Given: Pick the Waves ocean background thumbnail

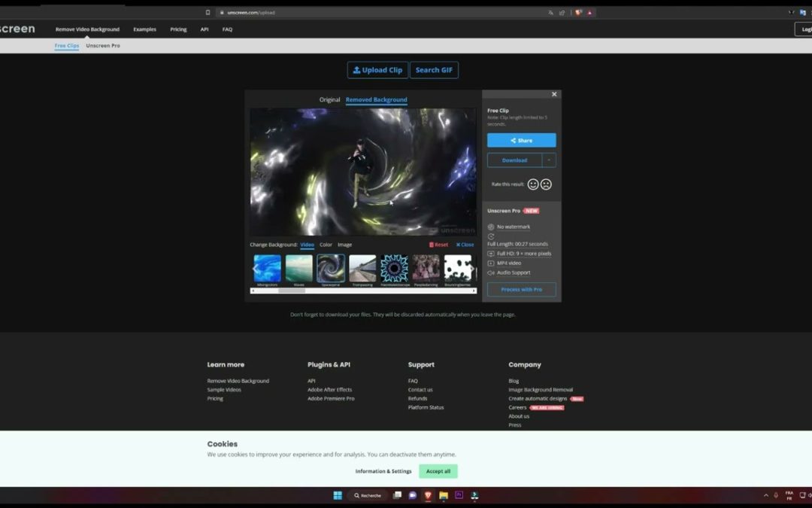Looking at the screenshot, I should click(x=298, y=269).
